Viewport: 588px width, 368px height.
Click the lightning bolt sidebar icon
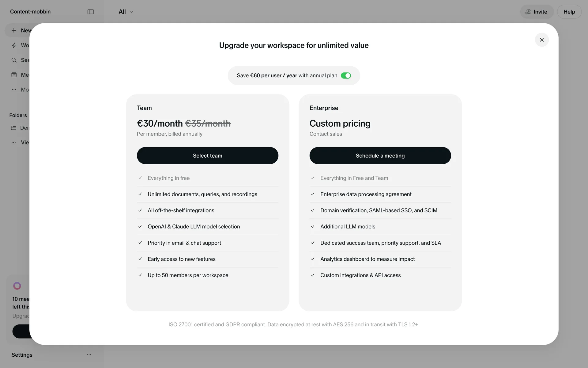coord(14,45)
